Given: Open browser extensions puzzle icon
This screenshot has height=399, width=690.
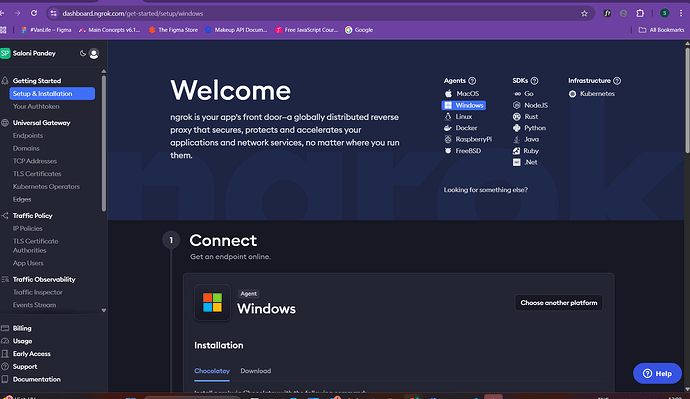Looking at the screenshot, I should 640,13.
